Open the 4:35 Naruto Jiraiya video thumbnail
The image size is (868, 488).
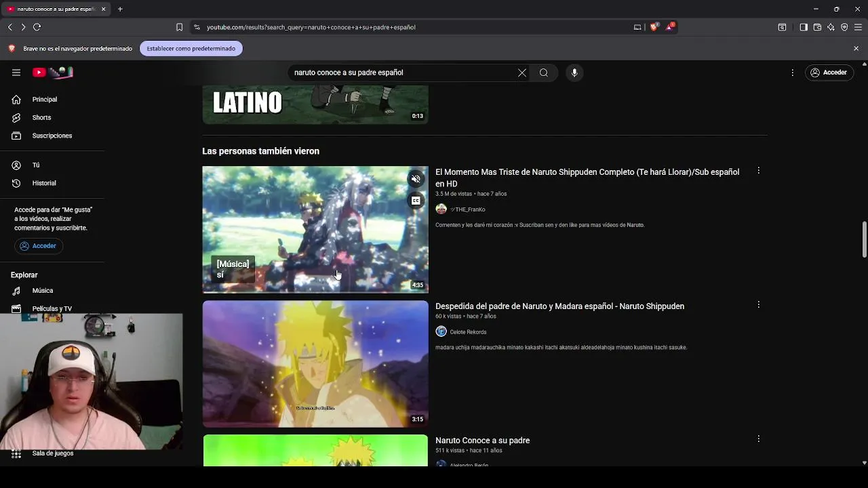[x=315, y=229]
